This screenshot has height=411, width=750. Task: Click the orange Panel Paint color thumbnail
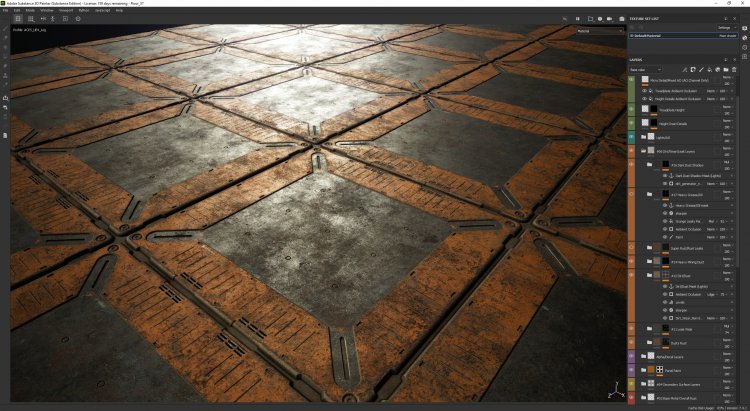tap(651, 370)
